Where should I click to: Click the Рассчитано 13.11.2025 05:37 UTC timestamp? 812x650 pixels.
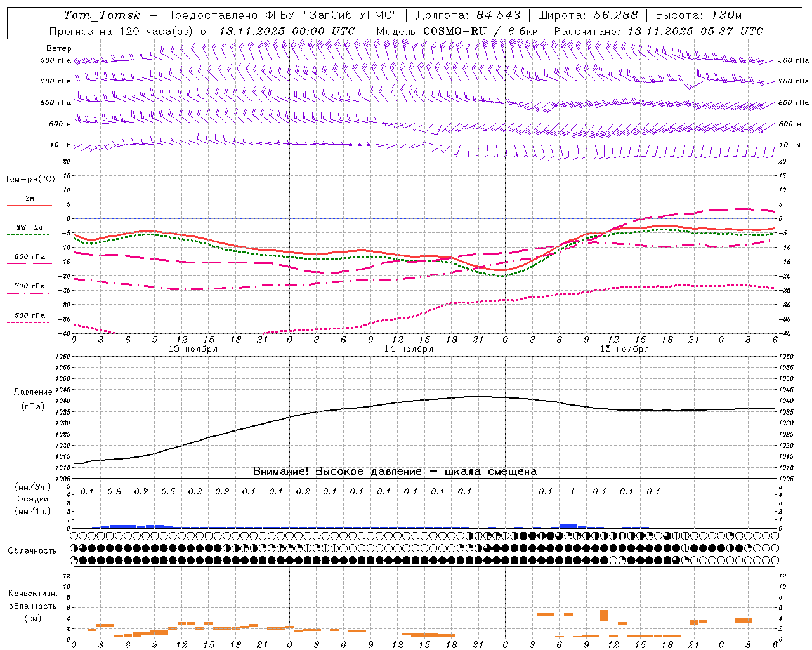[658, 31]
